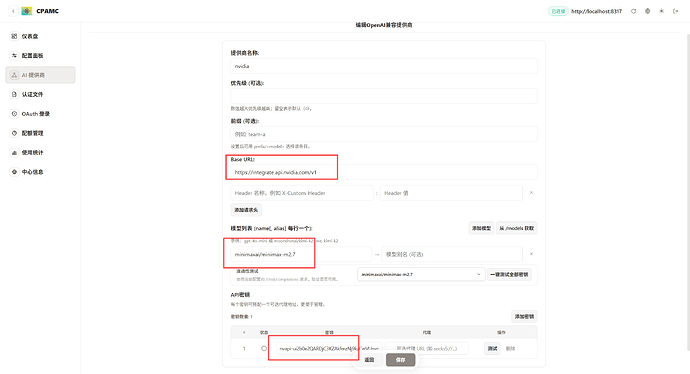Click the status circle in key row 1

[x=264, y=348]
